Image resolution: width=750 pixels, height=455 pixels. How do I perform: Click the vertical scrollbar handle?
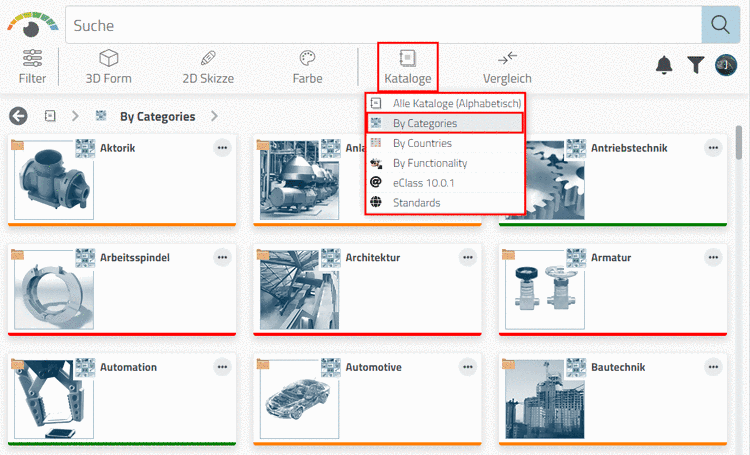pyautogui.click(x=739, y=143)
